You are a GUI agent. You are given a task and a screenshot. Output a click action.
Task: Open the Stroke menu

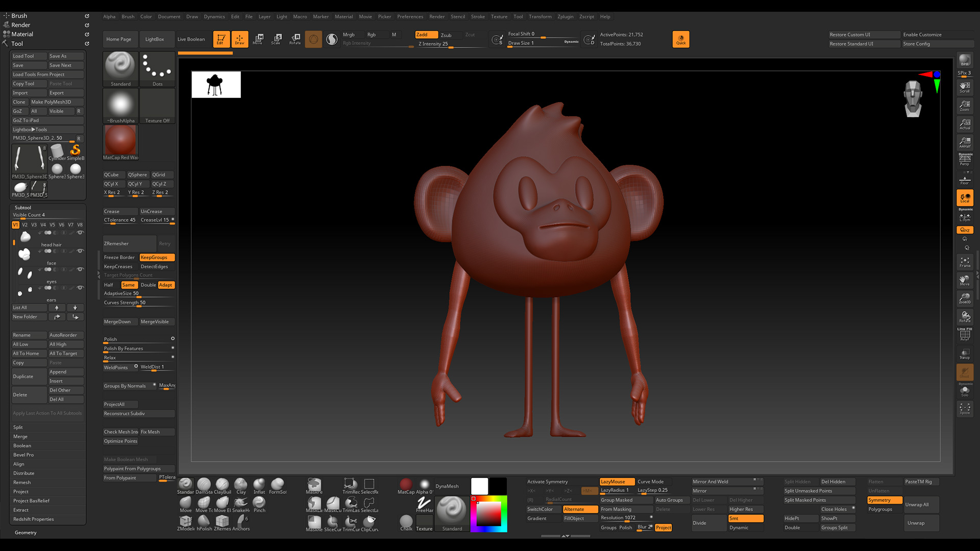tap(478, 16)
